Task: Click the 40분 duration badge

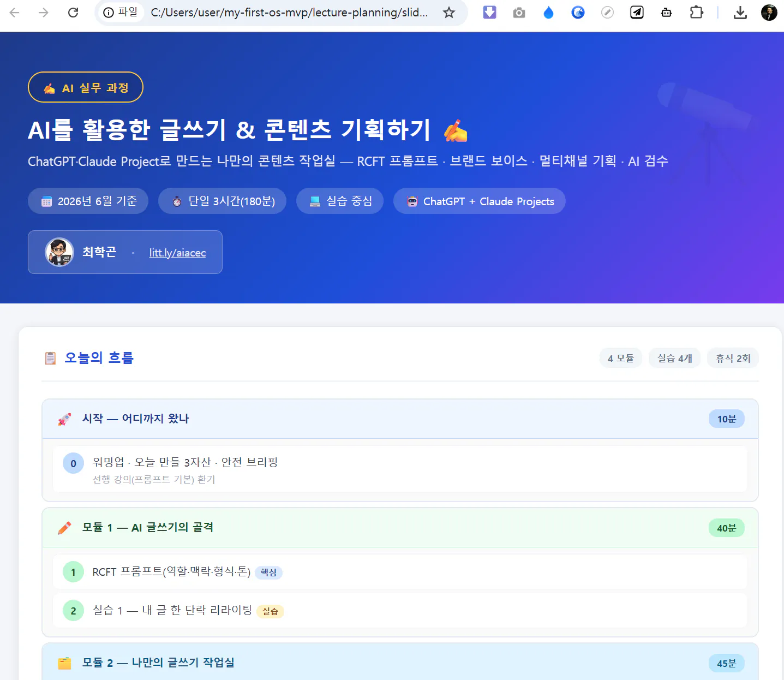Action: [x=727, y=528]
